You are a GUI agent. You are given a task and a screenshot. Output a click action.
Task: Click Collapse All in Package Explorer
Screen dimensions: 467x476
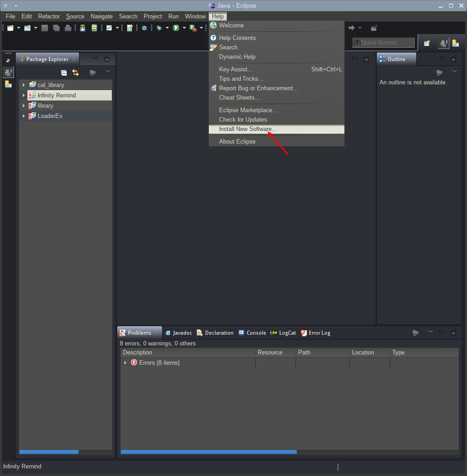pos(64,73)
